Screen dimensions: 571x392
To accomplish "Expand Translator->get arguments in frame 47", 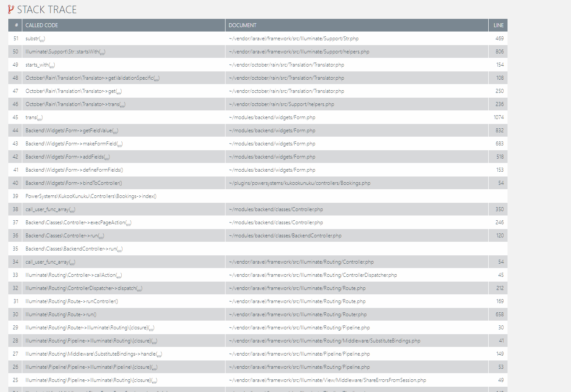I will point(118,91).
